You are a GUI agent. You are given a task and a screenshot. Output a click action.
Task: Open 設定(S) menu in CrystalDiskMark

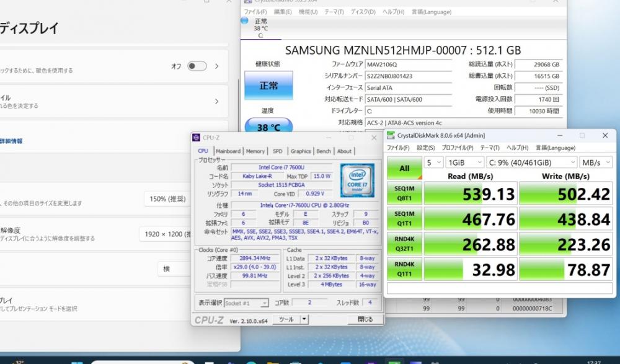426,148
